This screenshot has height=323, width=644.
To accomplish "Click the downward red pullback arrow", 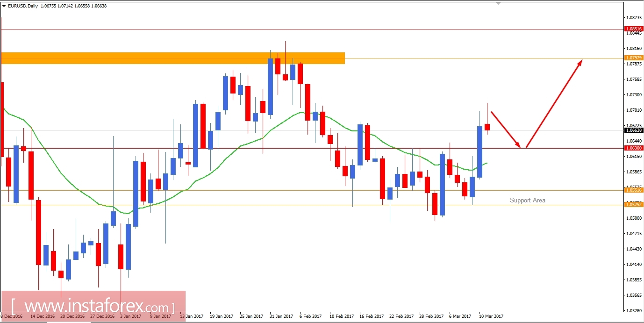I will coord(505,131).
